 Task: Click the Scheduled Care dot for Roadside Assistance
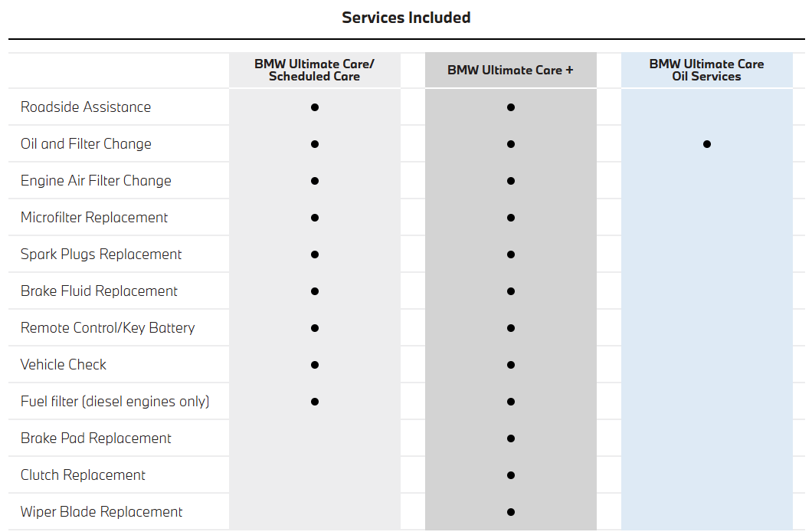pos(314,107)
